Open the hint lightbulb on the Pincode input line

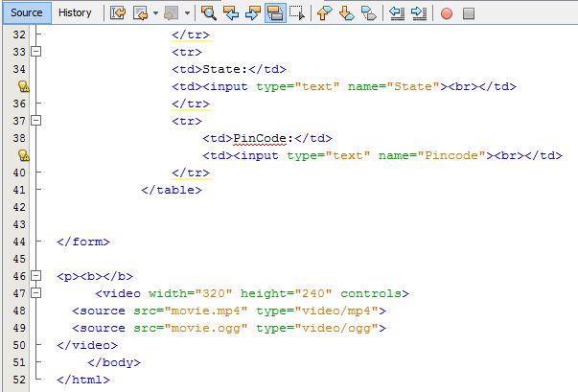(24, 155)
